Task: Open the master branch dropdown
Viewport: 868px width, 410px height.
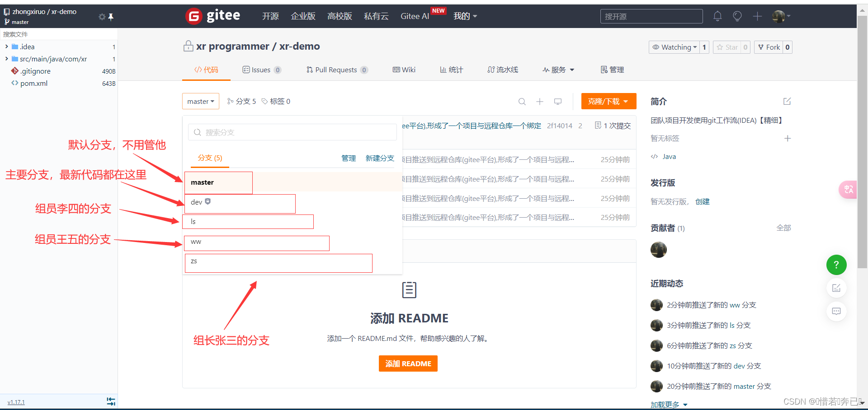Action: tap(201, 101)
